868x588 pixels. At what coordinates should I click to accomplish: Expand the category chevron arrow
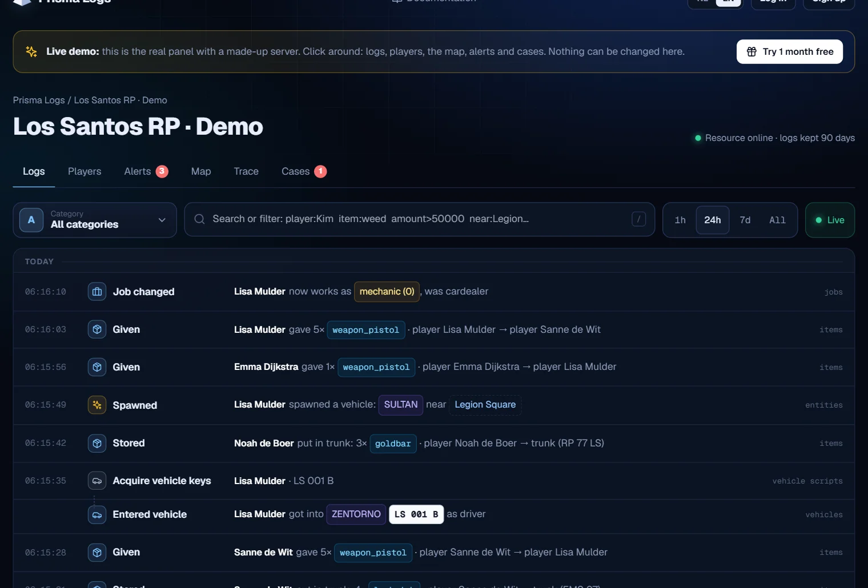pos(162,220)
